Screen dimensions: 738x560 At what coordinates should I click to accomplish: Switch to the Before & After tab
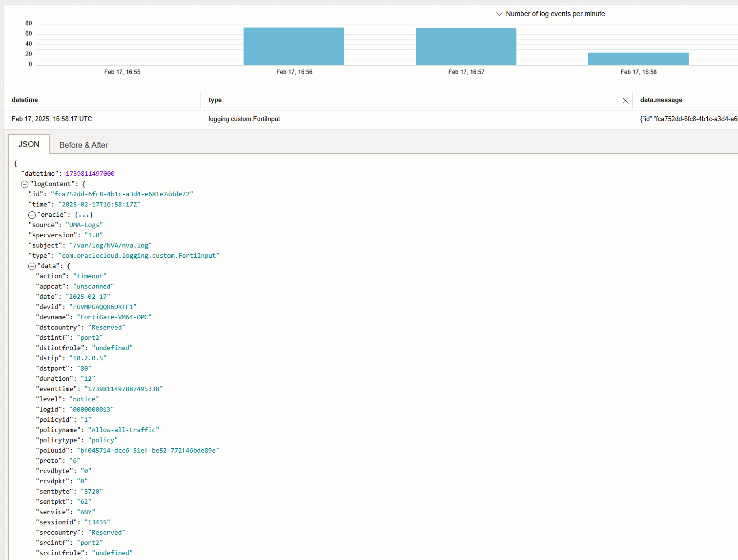click(x=83, y=145)
